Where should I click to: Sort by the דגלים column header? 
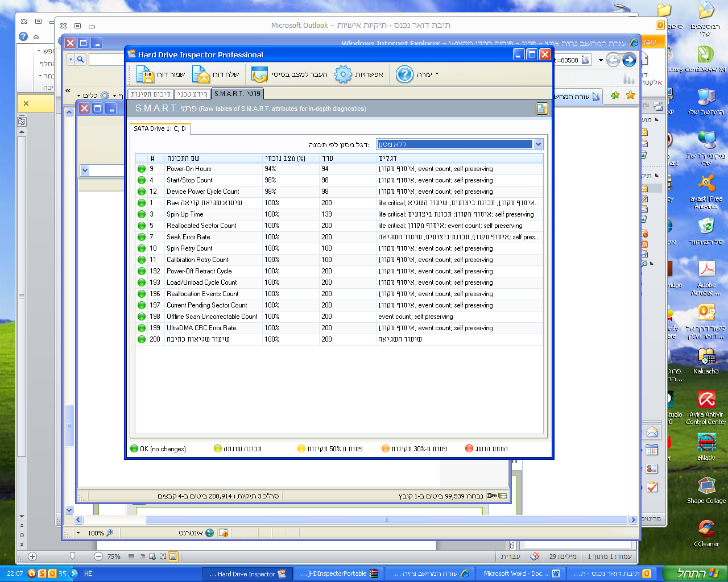(460, 159)
